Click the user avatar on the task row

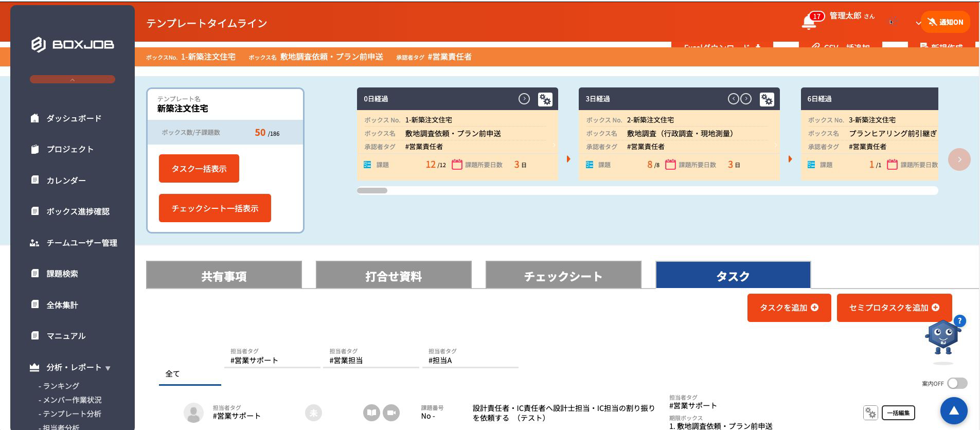(x=193, y=413)
